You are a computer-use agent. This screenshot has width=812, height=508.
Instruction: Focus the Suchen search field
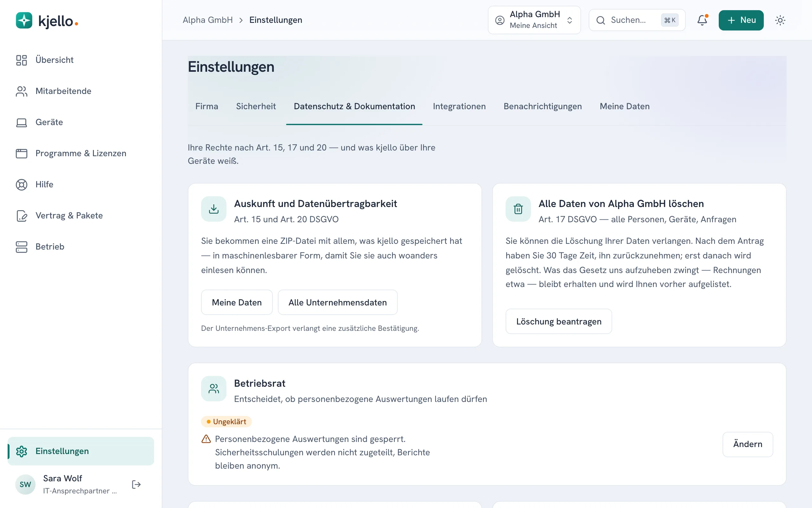(637, 20)
